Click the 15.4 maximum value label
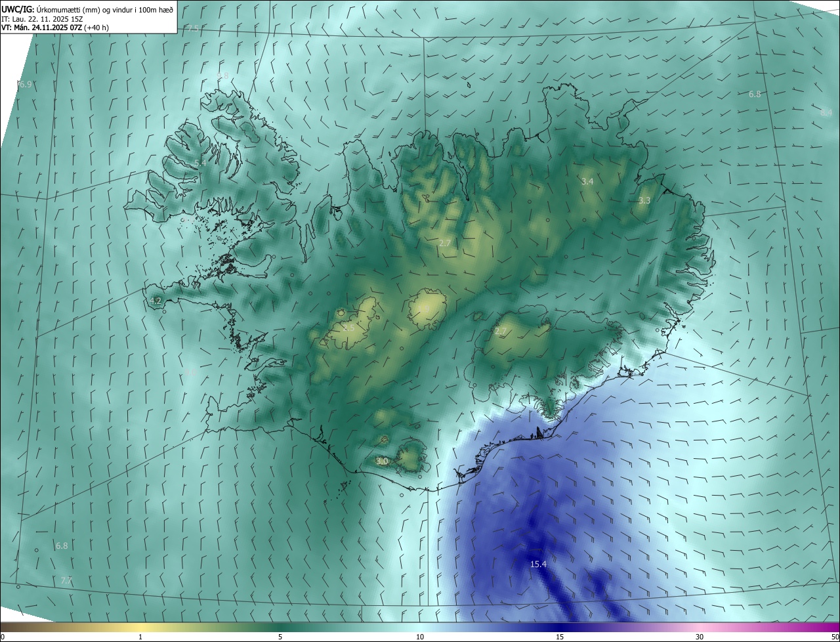Viewport: 840px width, 642px height. (538, 564)
